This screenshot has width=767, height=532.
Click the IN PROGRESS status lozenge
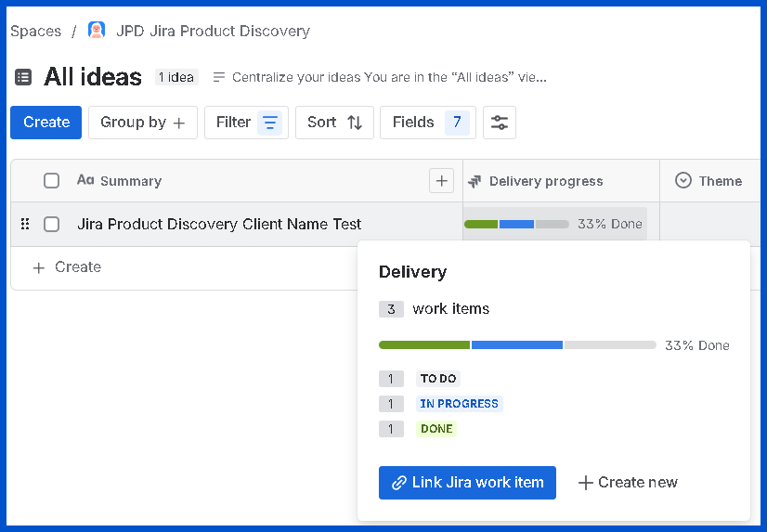[x=460, y=403]
